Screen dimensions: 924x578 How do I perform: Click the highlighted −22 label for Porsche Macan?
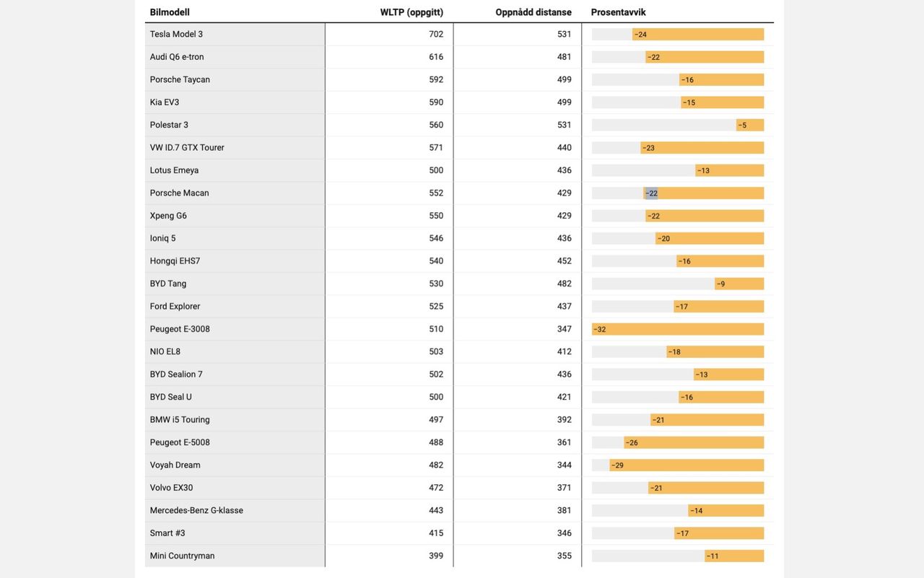653,193
